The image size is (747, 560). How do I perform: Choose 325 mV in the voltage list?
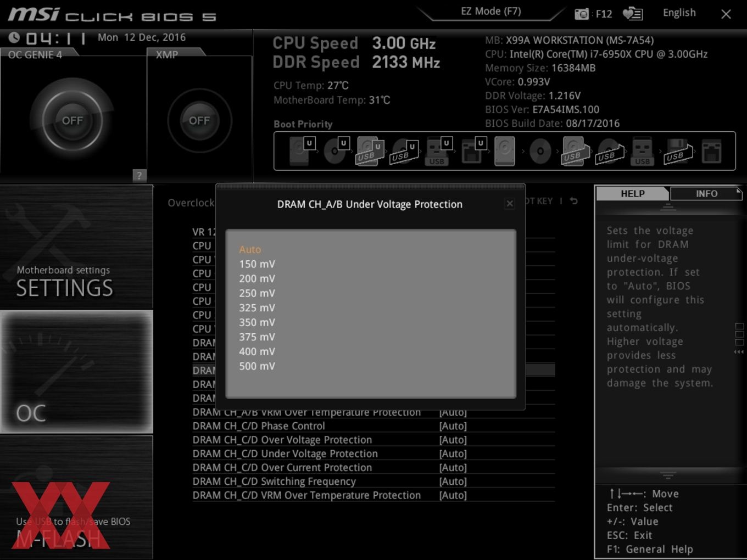tap(257, 307)
